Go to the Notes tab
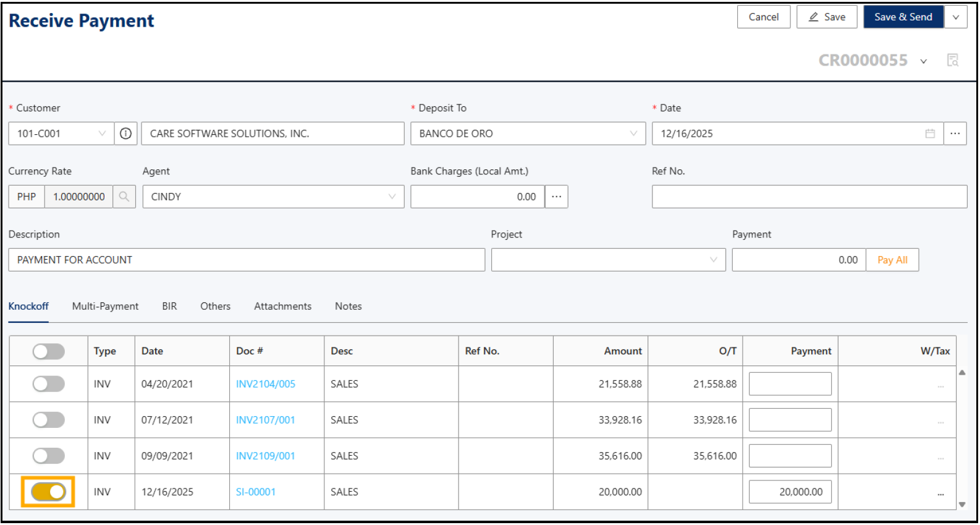 click(x=348, y=306)
